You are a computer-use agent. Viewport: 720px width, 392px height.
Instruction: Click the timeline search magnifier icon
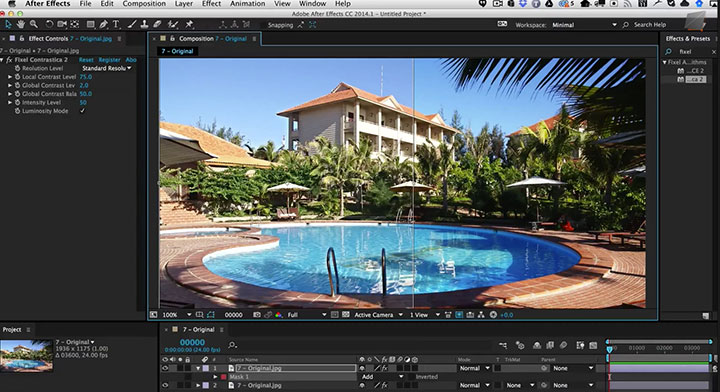point(232,344)
